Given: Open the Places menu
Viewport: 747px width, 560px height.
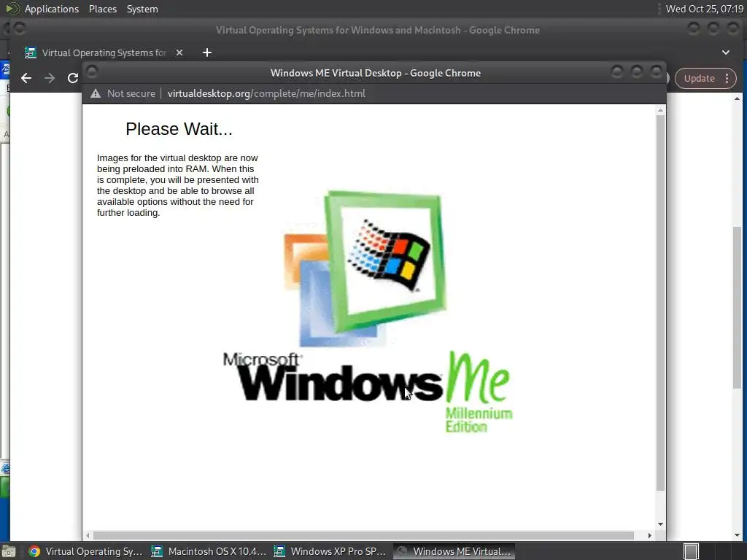Looking at the screenshot, I should (102, 9).
